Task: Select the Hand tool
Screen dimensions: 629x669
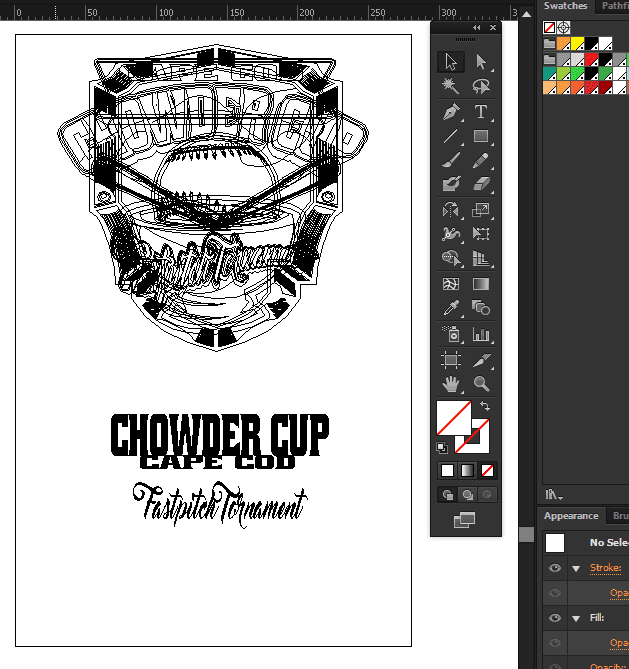Action: point(451,384)
